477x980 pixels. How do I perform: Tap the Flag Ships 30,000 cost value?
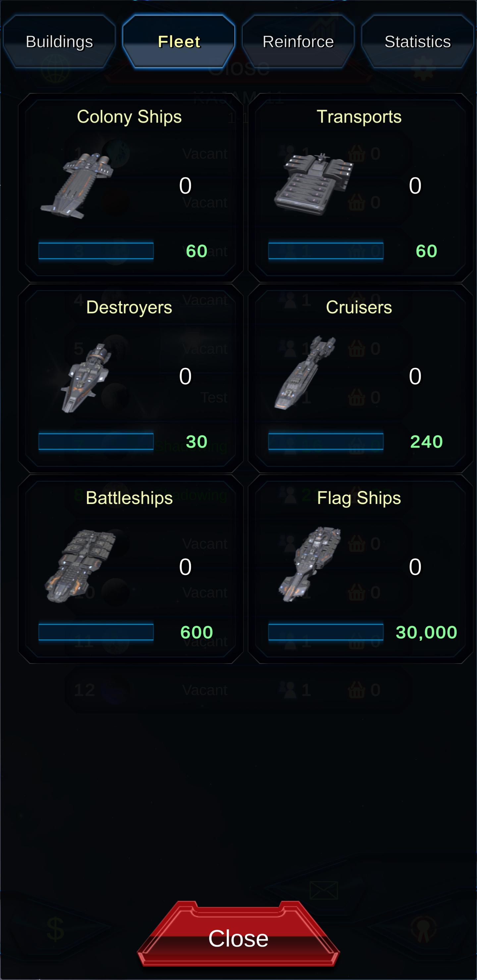(426, 632)
